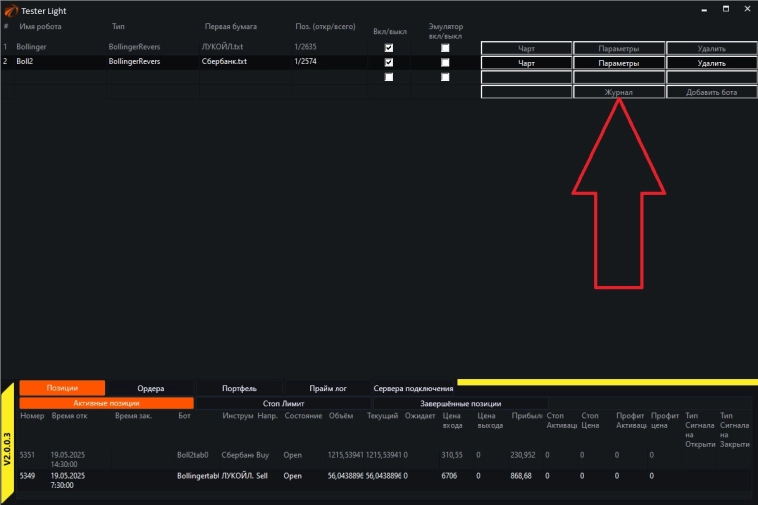Click entry price 6706
Screen dimensions: 758x505
(449, 476)
